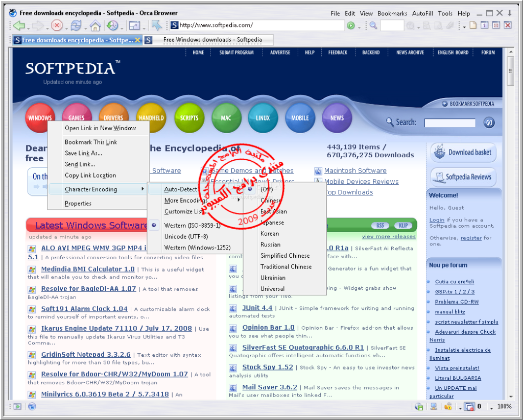Click Customize List menu entry

pos(195,211)
